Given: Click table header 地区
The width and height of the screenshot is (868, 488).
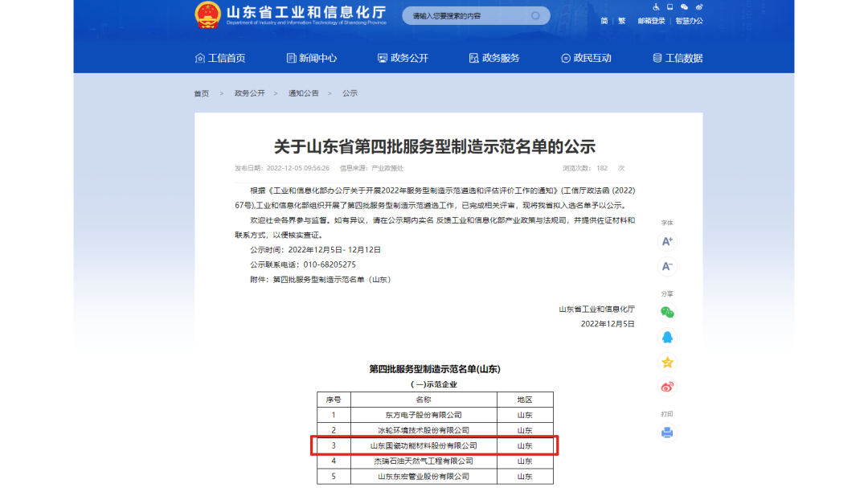Looking at the screenshot, I should coord(525,400).
